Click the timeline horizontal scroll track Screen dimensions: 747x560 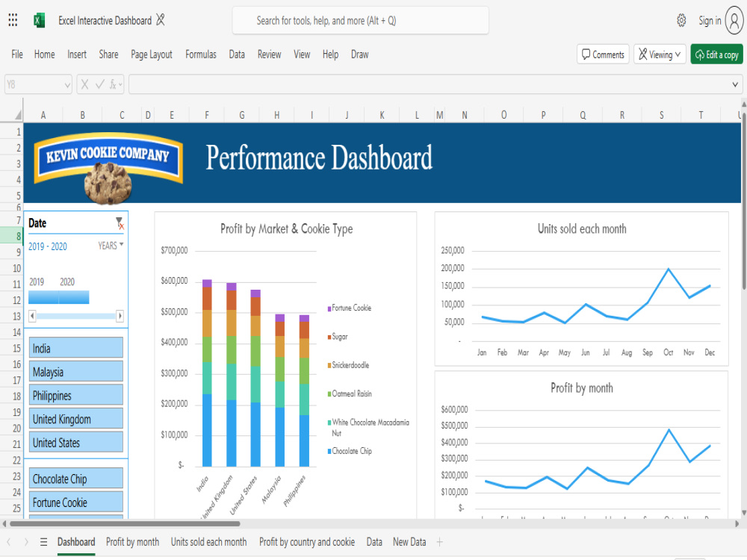pos(75,316)
